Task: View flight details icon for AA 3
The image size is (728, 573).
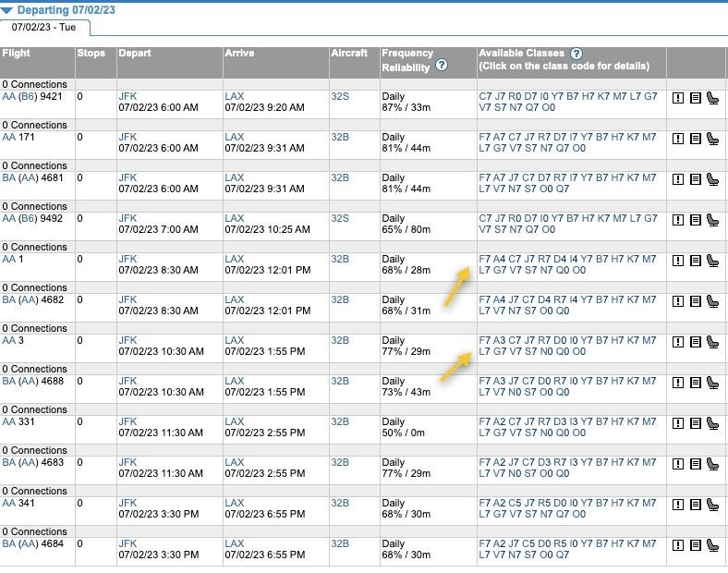Action: coord(695,342)
